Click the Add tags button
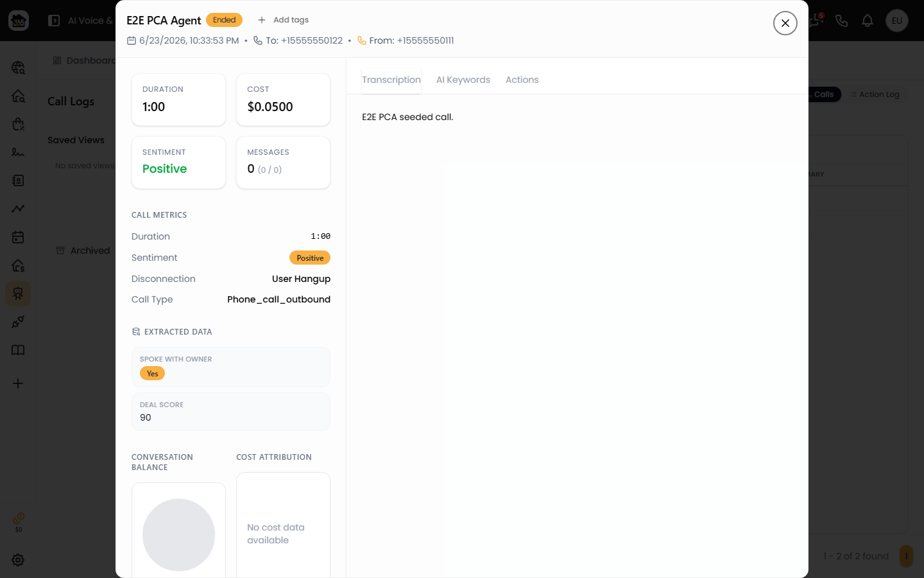The width and height of the screenshot is (924, 578). click(x=284, y=20)
